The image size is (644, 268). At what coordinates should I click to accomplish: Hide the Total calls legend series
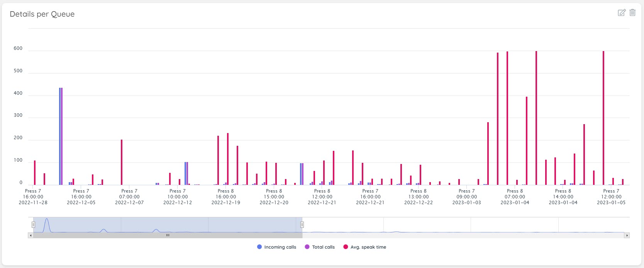click(320, 247)
